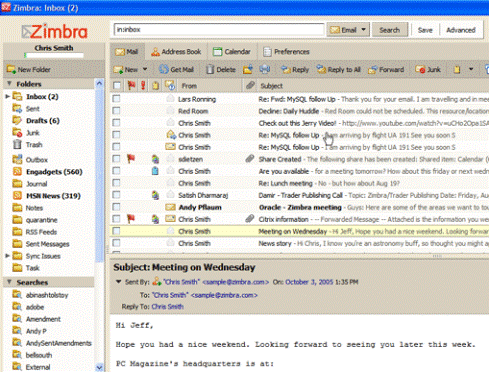Screen dimensions: 489x372
Task: Click the New Folder icon
Action: 11,69
